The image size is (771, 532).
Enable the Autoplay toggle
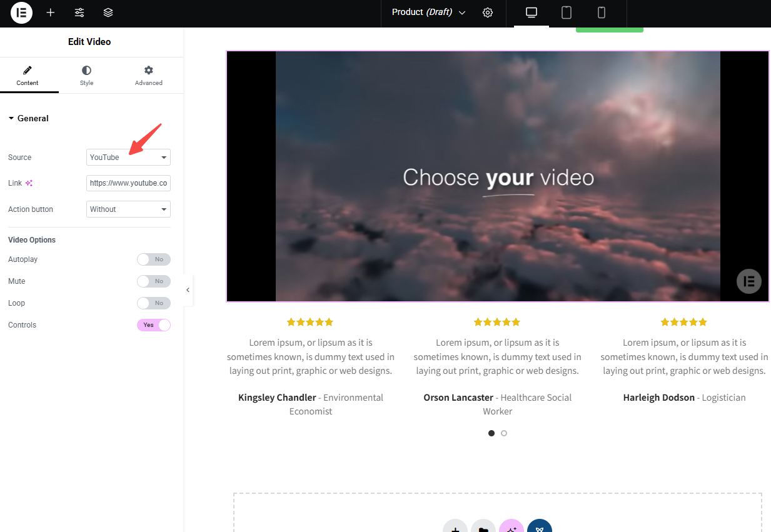point(153,259)
